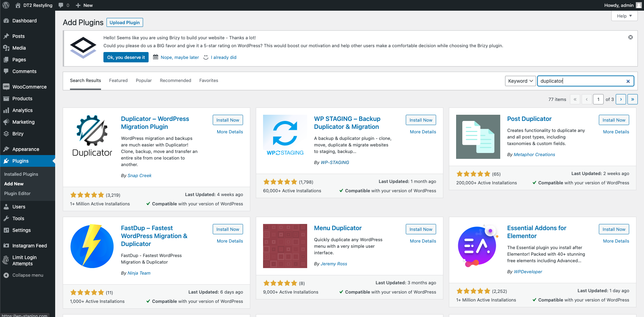Click the WordPress logo in admin bar

pos(6,5)
